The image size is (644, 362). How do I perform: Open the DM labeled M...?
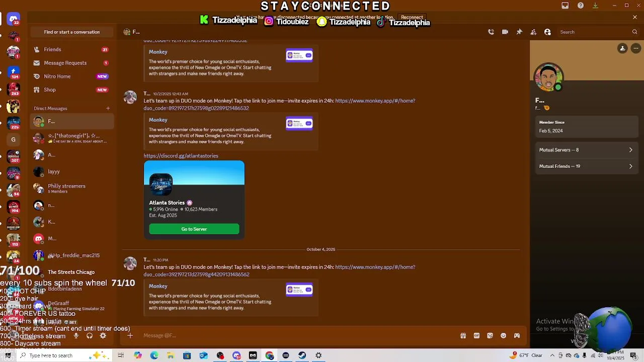(72, 238)
